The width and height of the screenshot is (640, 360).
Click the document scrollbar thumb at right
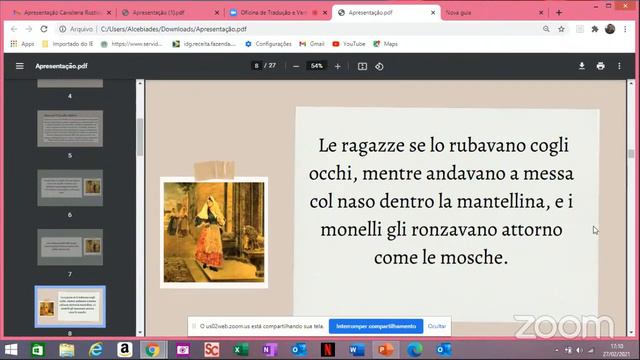click(631, 153)
